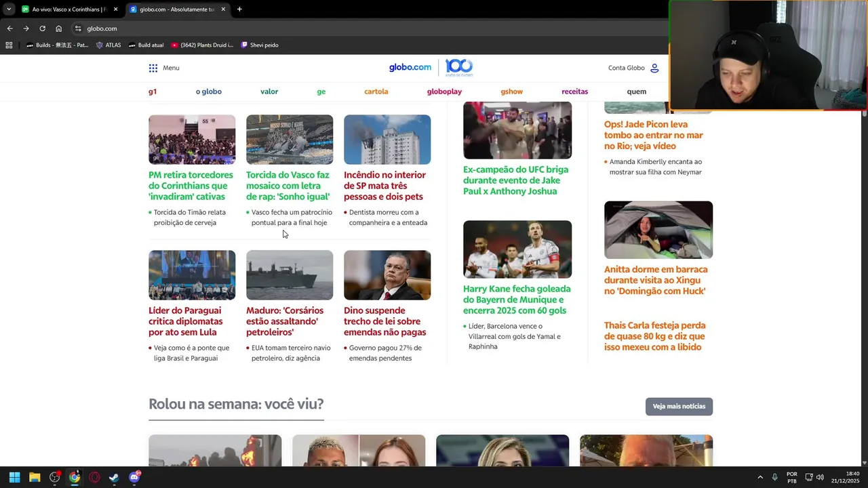The height and width of the screenshot is (488, 868).
Task: Close the globo.com tab
Action: [x=223, y=9]
